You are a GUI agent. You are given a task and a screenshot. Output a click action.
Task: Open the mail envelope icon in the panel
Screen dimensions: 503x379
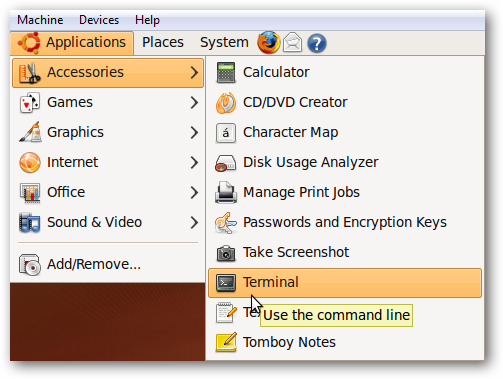click(x=293, y=43)
